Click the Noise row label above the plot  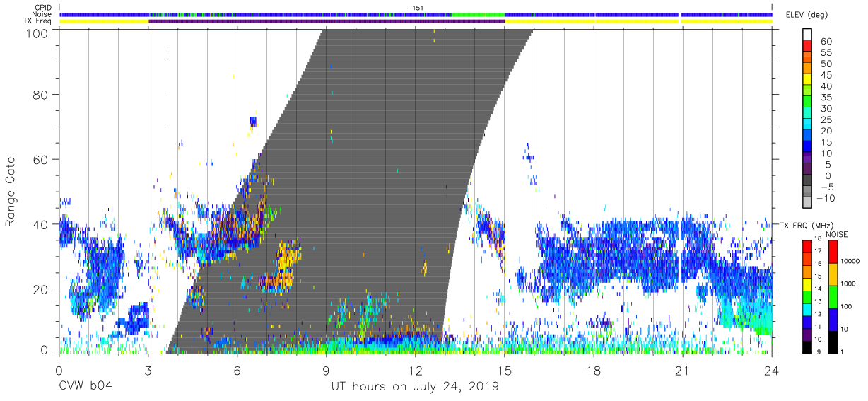pyautogui.click(x=42, y=14)
